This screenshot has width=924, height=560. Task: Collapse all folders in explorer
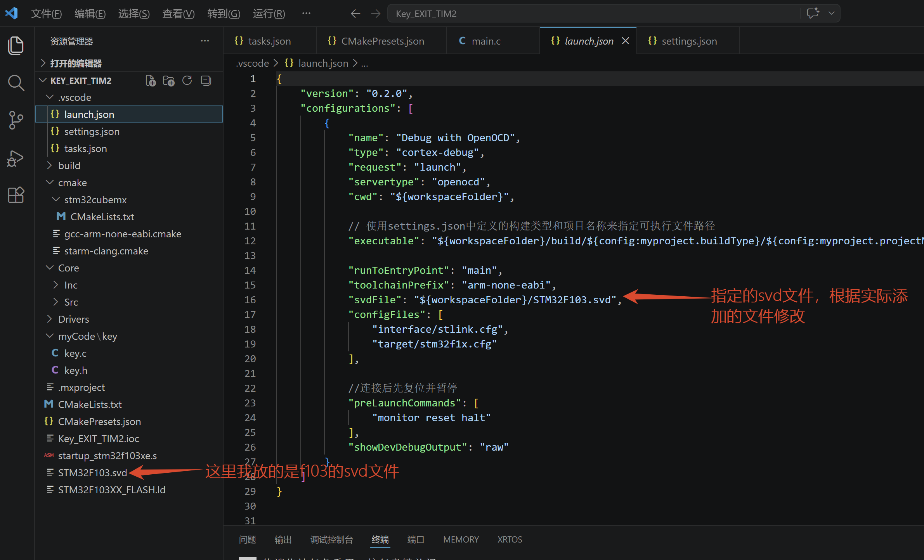(x=206, y=81)
